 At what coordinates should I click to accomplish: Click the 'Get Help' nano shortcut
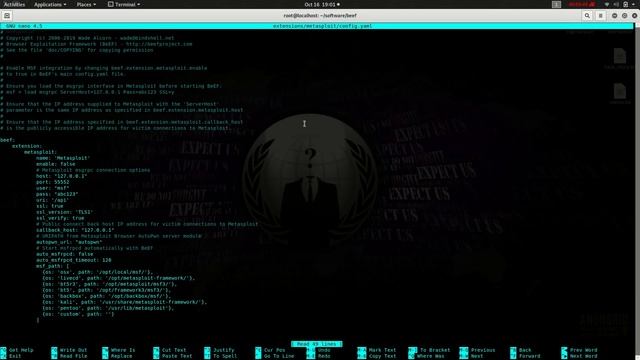[x=17, y=350]
